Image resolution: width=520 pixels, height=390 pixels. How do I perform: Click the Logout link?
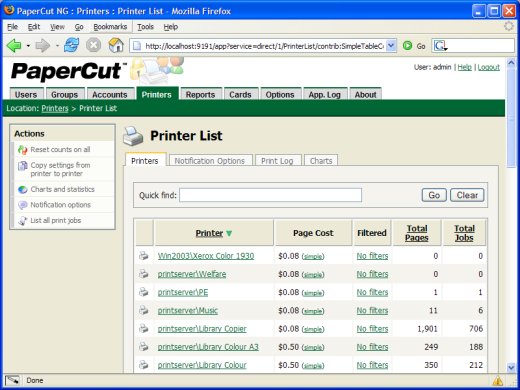[x=489, y=67]
